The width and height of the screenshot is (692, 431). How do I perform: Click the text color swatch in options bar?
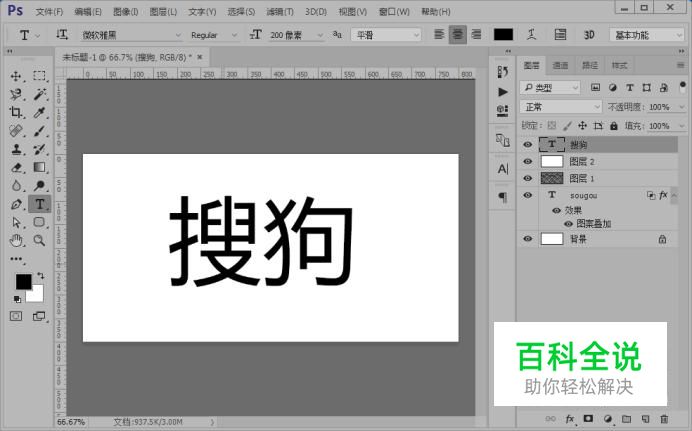click(503, 35)
